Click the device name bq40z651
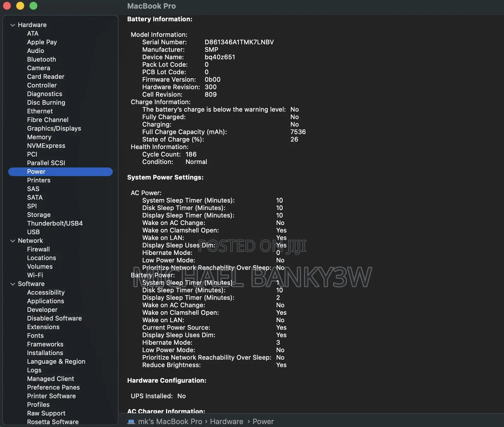Image resolution: width=504 pixels, height=427 pixels. tap(220, 57)
